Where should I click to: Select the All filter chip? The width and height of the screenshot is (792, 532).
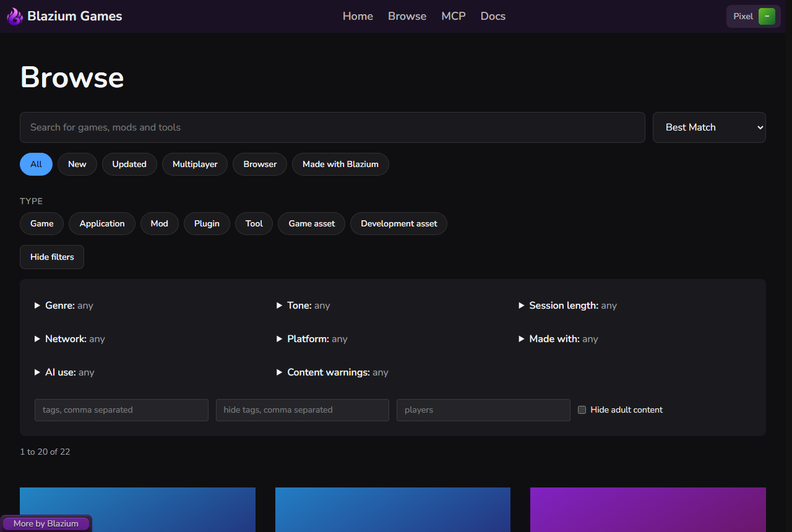click(x=36, y=164)
